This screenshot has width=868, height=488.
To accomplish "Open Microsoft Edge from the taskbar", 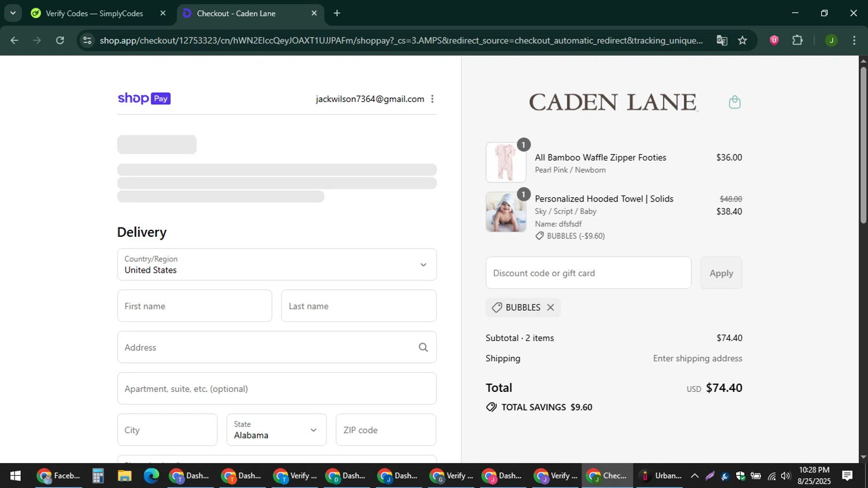I will (151, 476).
